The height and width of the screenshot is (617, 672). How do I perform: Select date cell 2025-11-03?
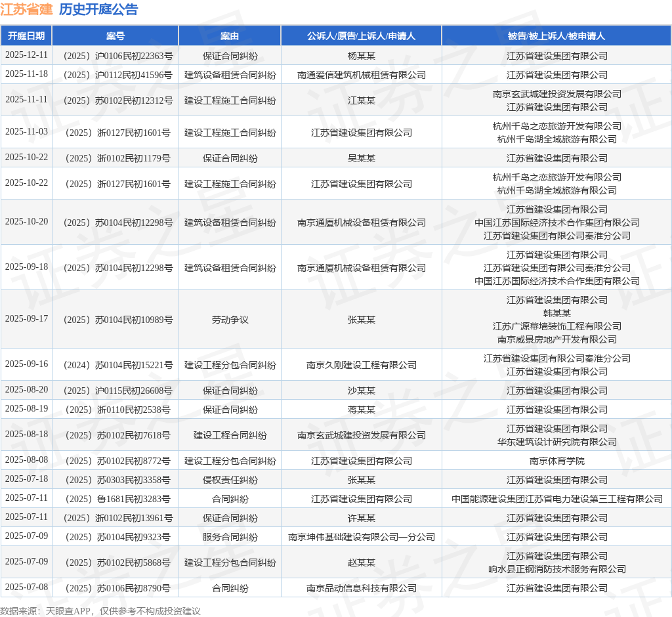coord(26,132)
